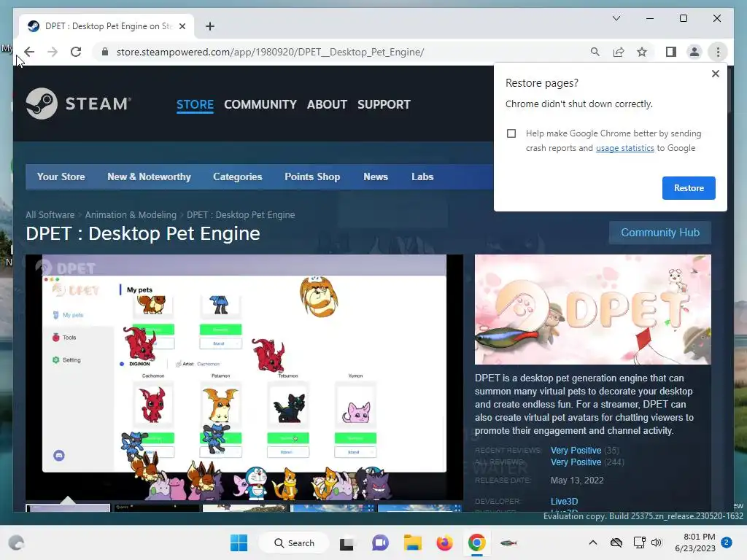Select the first media strip thumbnail
The height and width of the screenshot is (560, 747).
click(x=68, y=508)
